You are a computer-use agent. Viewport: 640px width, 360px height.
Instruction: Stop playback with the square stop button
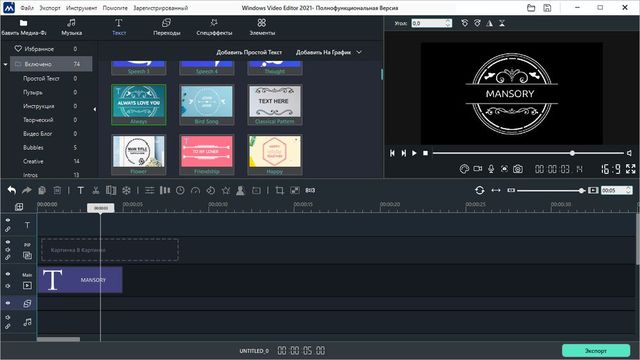click(x=425, y=153)
